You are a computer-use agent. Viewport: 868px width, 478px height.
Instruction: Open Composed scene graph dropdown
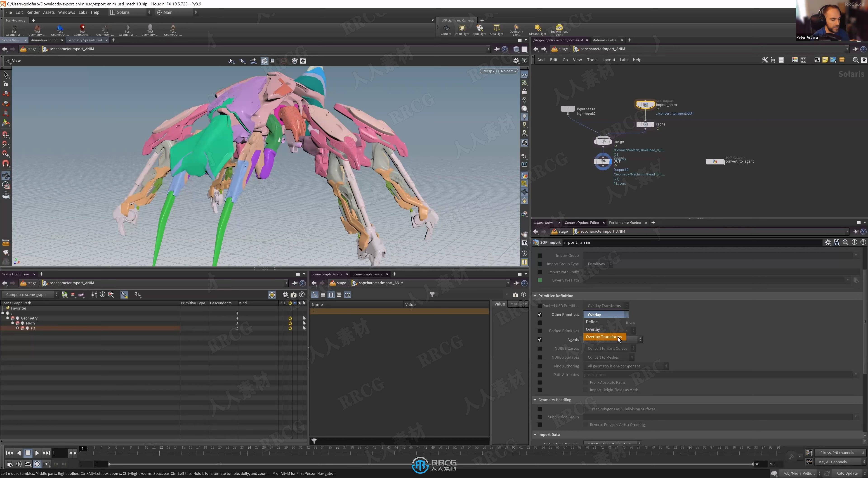click(30, 295)
